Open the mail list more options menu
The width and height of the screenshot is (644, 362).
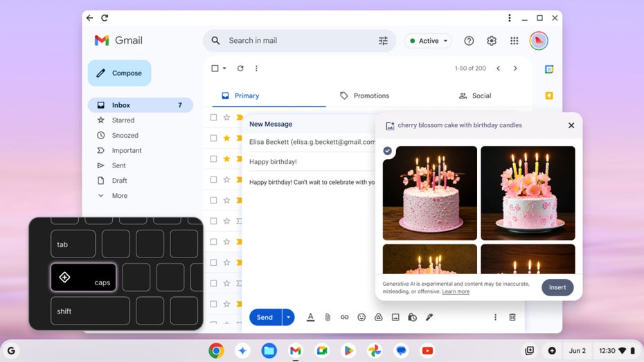[256, 68]
